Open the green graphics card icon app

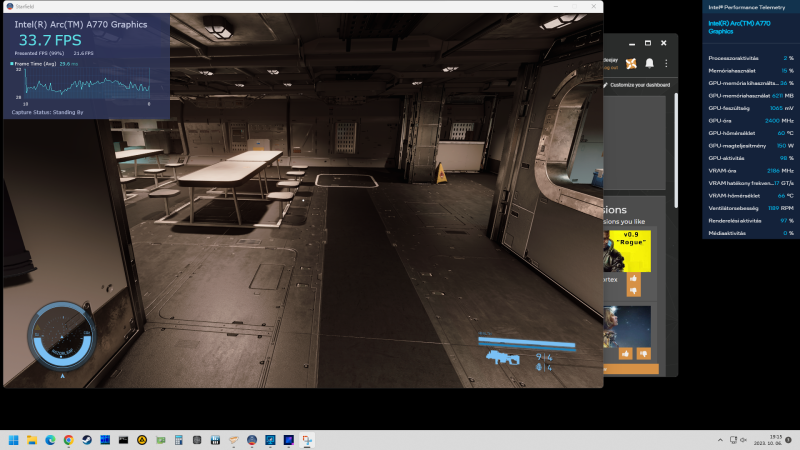[x=160, y=440]
